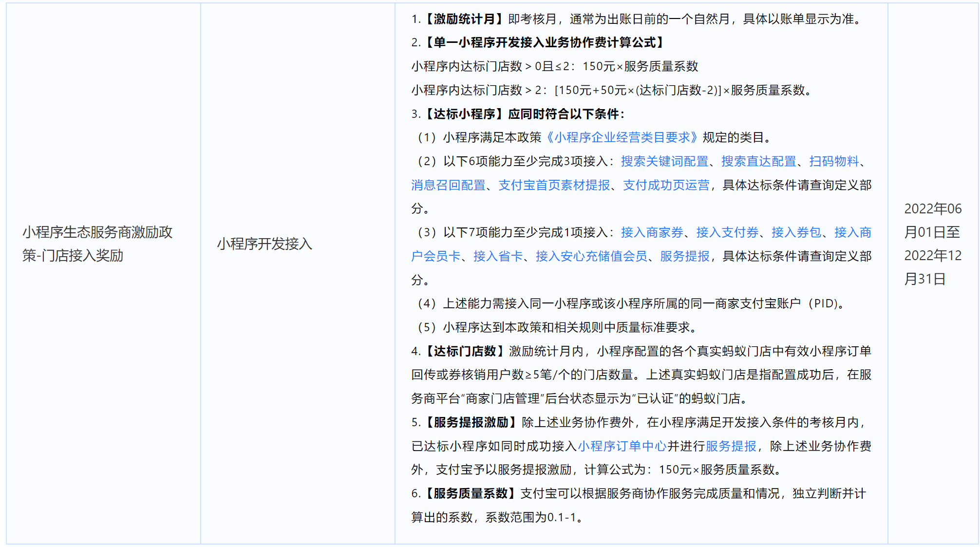The width and height of the screenshot is (980, 547).
Task: Open the 支付宝首页素材提报 link
Action: pos(554,185)
